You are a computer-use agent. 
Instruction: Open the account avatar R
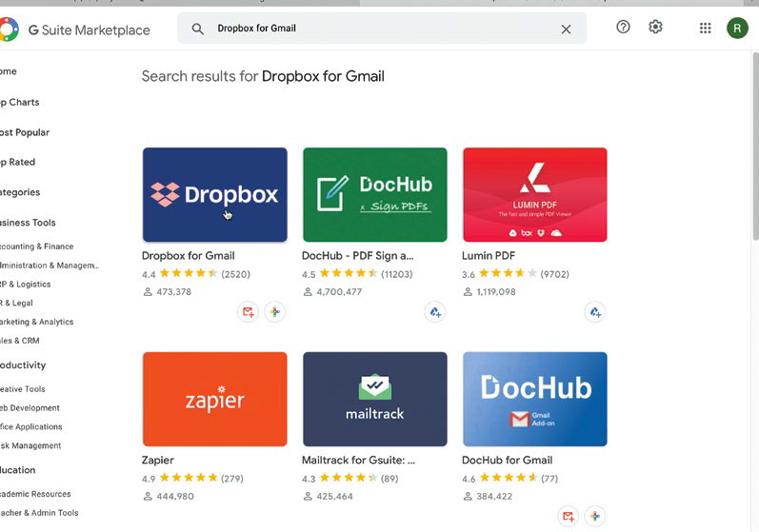click(x=737, y=28)
